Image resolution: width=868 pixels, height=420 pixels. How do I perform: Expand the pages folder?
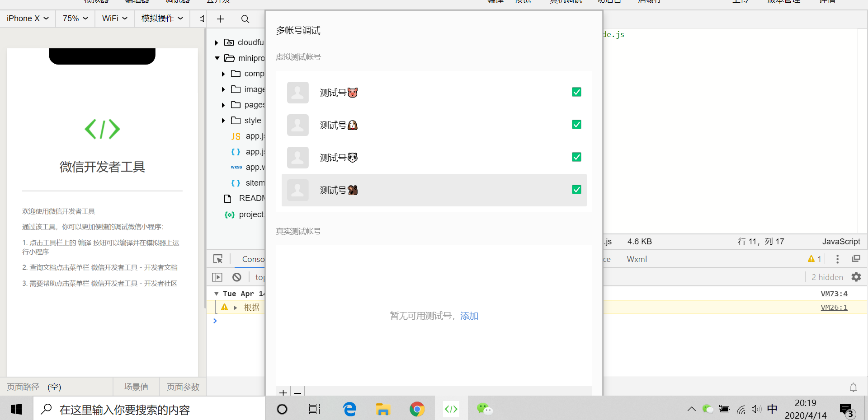tap(223, 105)
